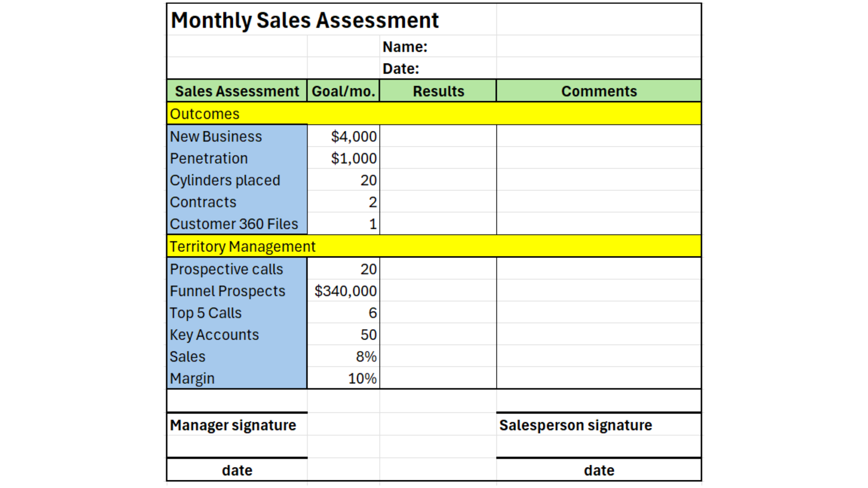Image resolution: width=868 pixels, height=488 pixels.
Task: Click the Results cell for Funnel Prospects
Action: point(438,290)
